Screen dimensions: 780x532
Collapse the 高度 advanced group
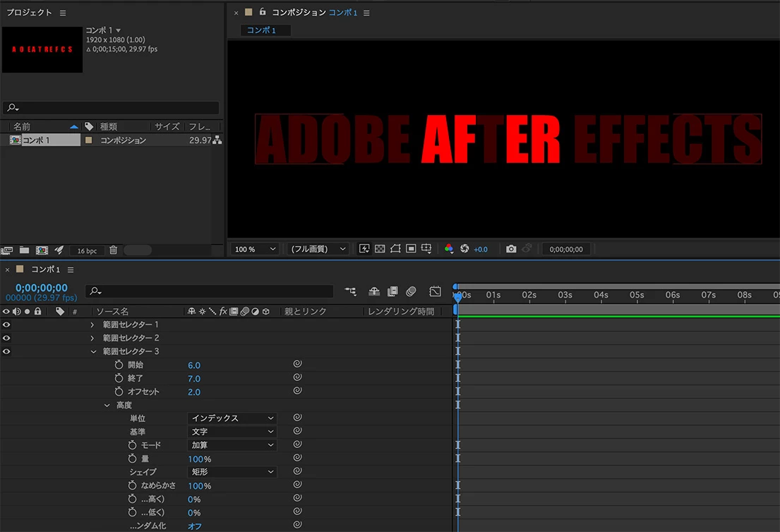point(107,405)
